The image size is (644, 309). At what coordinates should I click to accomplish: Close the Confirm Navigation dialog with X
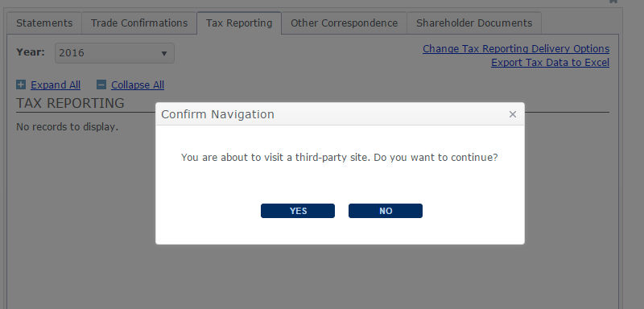(x=512, y=114)
